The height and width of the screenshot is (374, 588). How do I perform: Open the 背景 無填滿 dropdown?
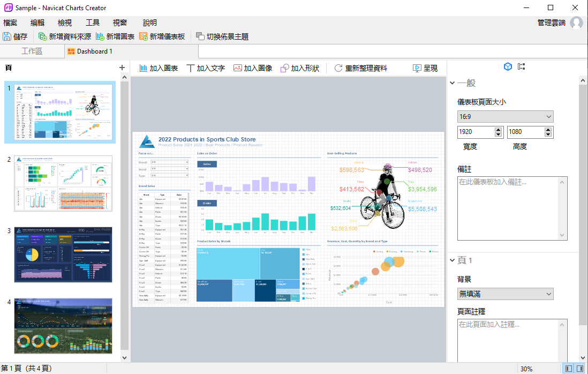(505, 294)
